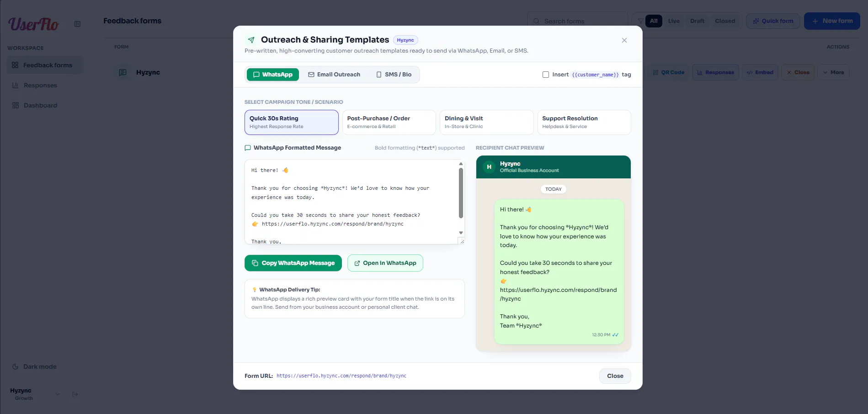Select the Dining & Visit scenario

487,122
